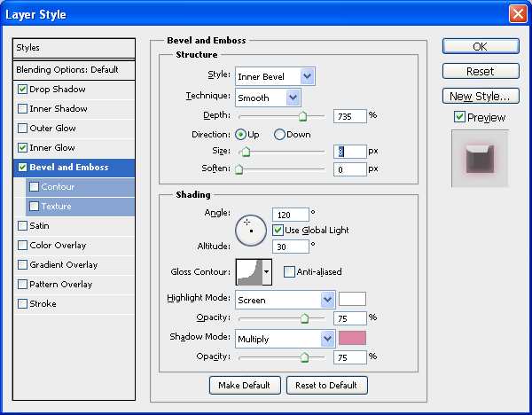The width and height of the screenshot is (532, 415).
Task: Click the Reset to Default button
Action: [326, 385]
